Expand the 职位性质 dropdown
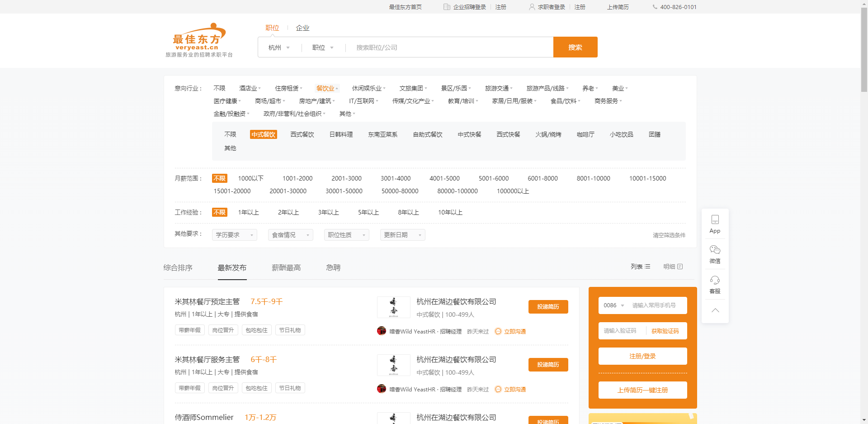Viewport: 868px width, 424px height. [347, 235]
